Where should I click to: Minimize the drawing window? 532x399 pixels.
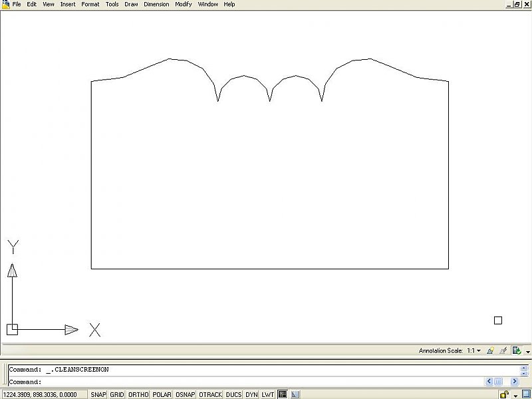click(509, 5)
